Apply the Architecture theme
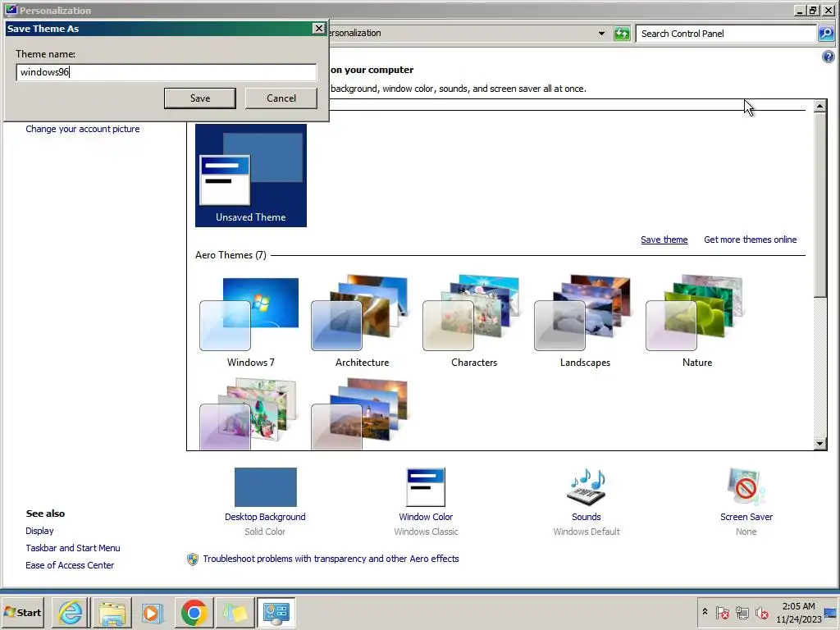840x630 pixels. [x=362, y=322]
